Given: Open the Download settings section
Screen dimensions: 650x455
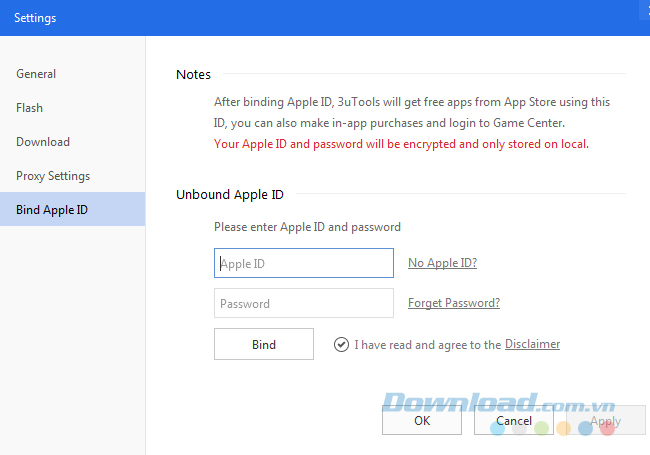Looking at the screenshot, I should pos(43,142).
